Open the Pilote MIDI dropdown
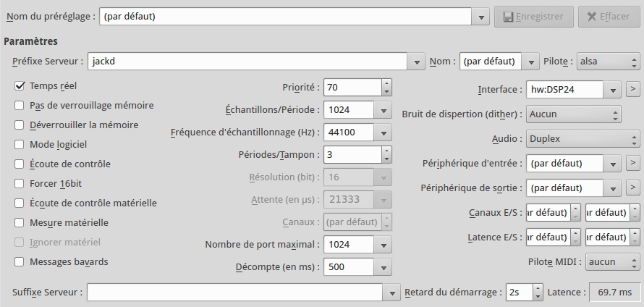Image resolution: width=644 pixels, height=307 pixels. pyautogui.click(x=613, y=261)
